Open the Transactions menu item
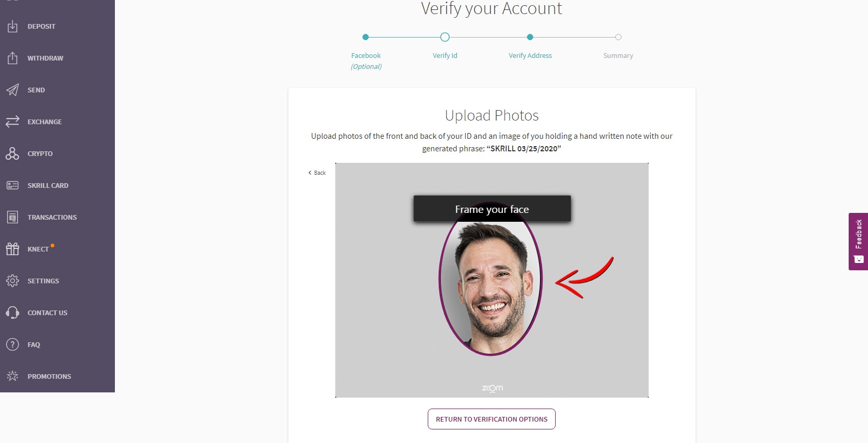The image size is (868, 443). [x=52, y=217]
